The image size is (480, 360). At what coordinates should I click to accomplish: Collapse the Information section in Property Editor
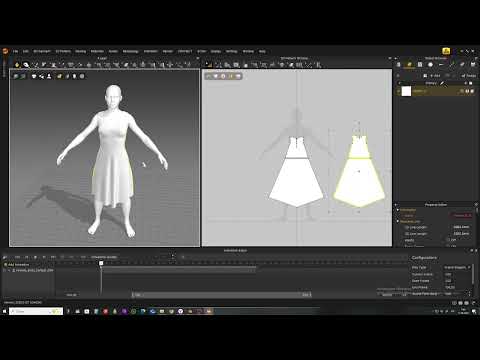coord(398,210)
